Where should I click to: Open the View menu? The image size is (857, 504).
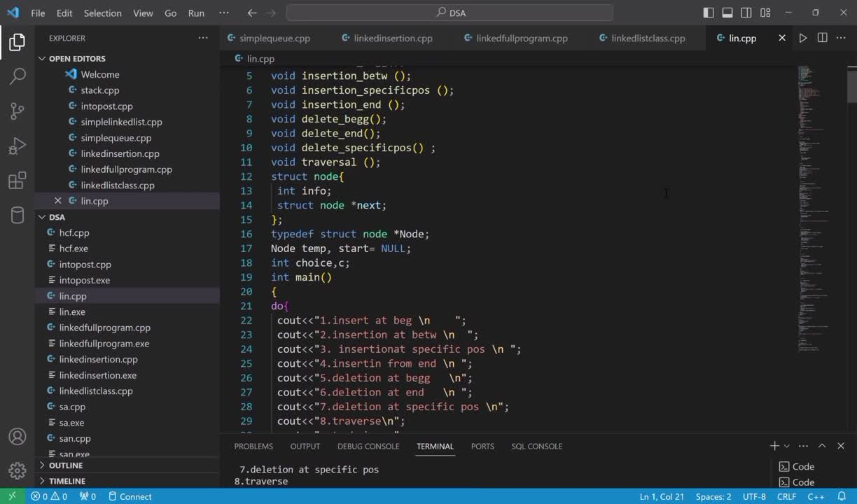tap(143, 13)
